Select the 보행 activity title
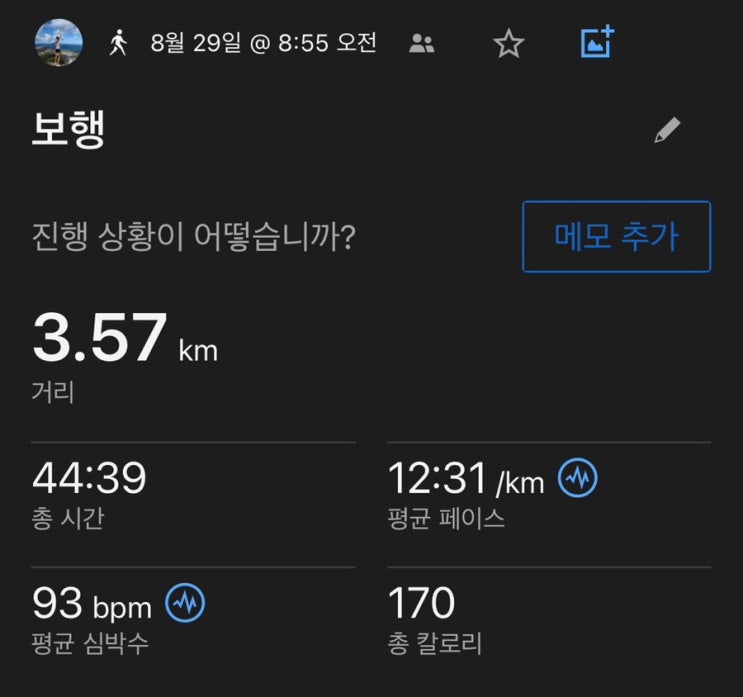The image size is (743, 697). (x=68, y=130)
